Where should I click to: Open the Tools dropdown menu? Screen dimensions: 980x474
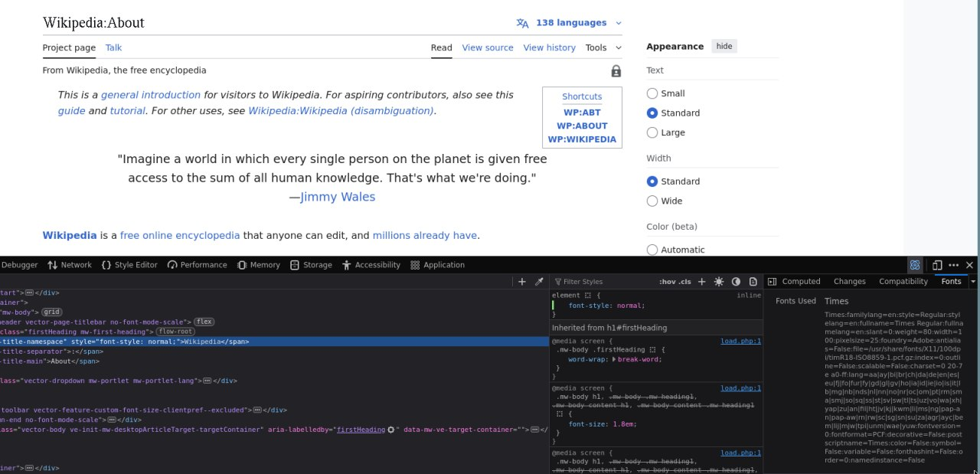point(603,47)
